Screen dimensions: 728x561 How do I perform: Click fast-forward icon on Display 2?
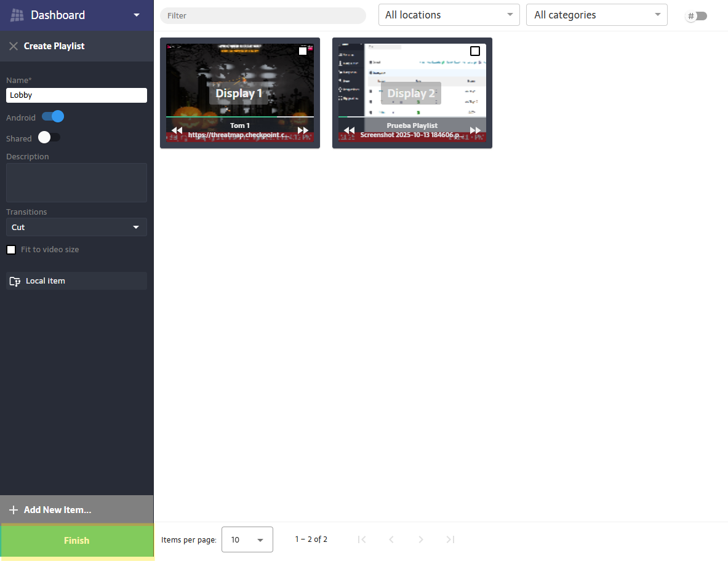[x=475, y=130]
